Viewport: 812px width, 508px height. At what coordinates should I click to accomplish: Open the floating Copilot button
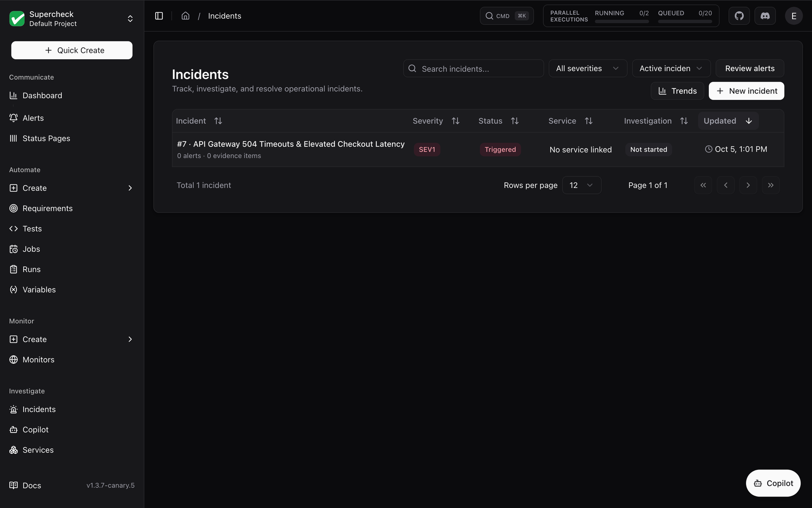click(773, 483)
